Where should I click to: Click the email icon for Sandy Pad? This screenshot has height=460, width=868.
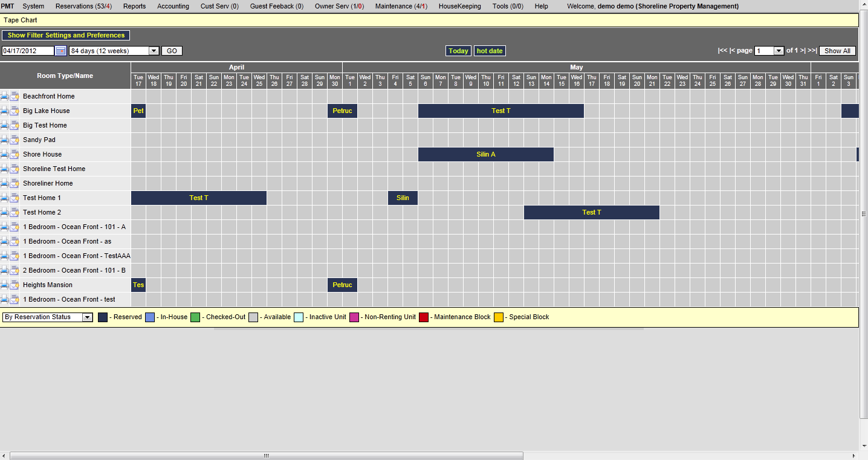[15, 140]
